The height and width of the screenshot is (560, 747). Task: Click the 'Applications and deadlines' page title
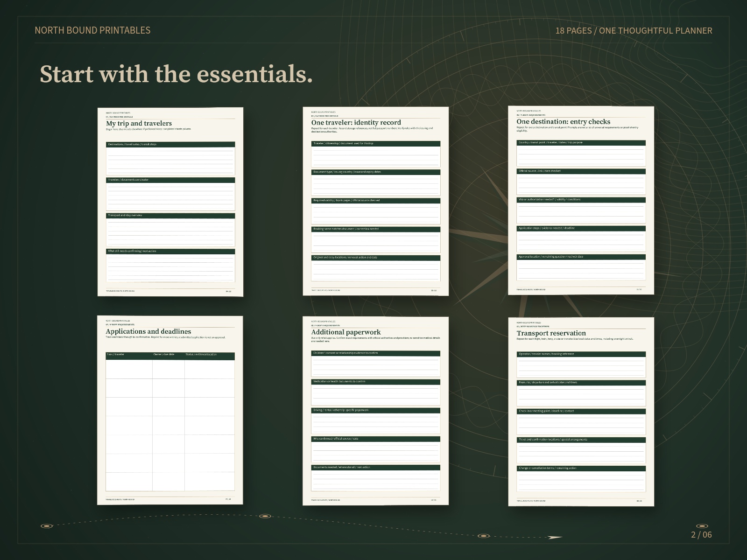click(148, 332)
